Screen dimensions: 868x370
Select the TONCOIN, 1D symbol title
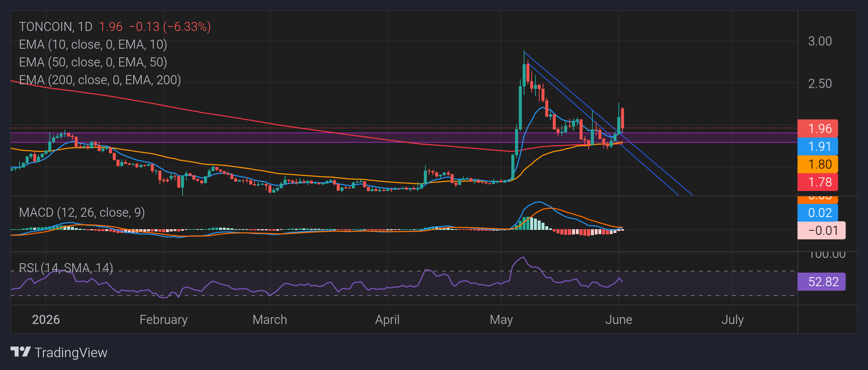(56, 27)
